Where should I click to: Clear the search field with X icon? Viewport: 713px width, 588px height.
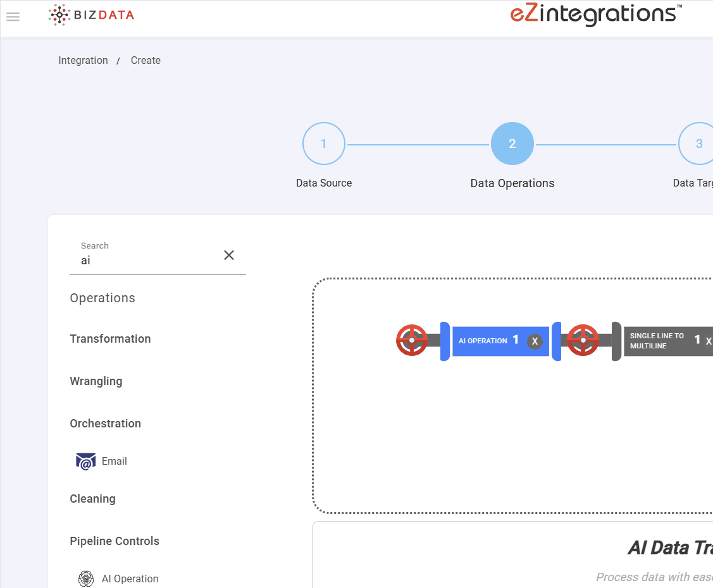229,255
